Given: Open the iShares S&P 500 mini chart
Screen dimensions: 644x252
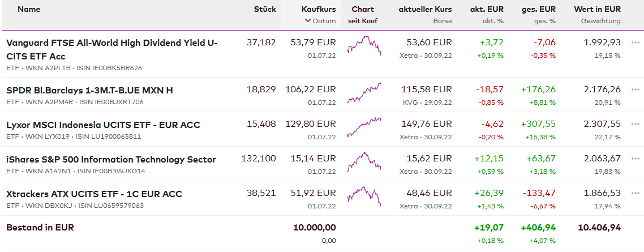Looking at the screenshot, I should [363, 162].
